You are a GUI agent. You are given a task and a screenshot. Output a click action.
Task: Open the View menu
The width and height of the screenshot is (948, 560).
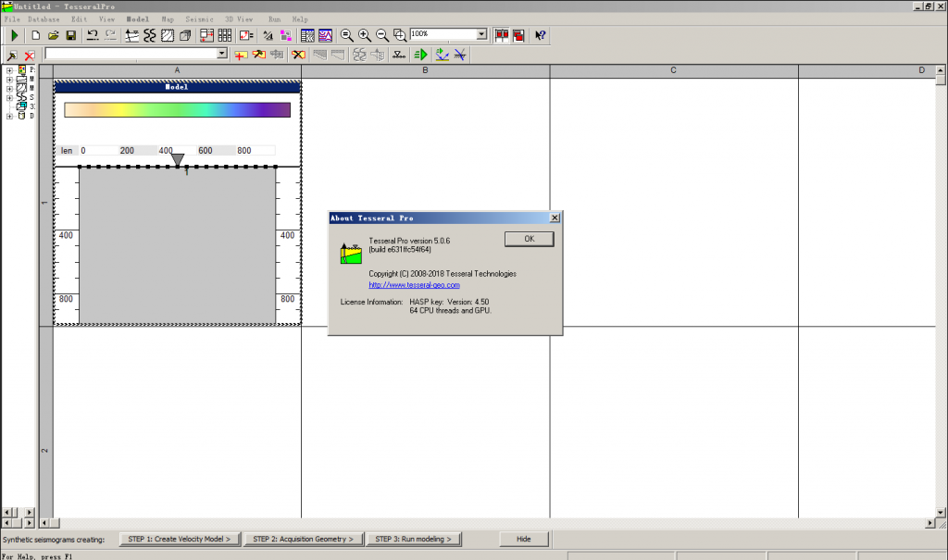107,19
